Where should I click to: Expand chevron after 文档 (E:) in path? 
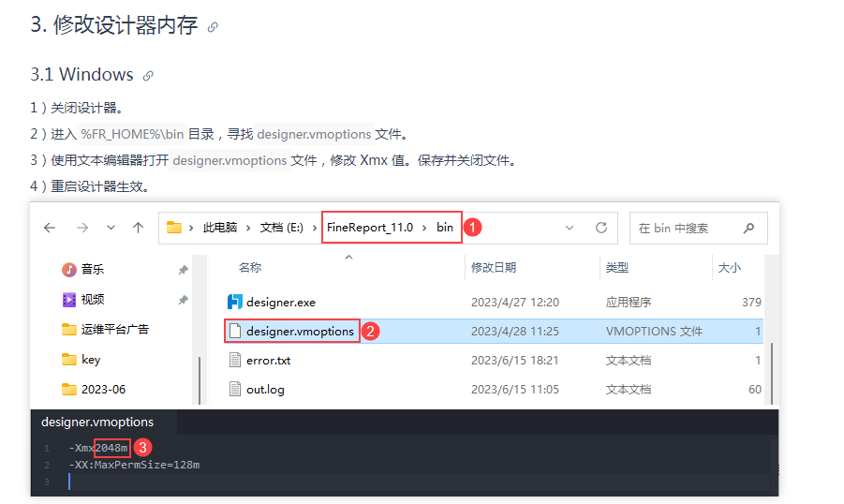(315, 229)
